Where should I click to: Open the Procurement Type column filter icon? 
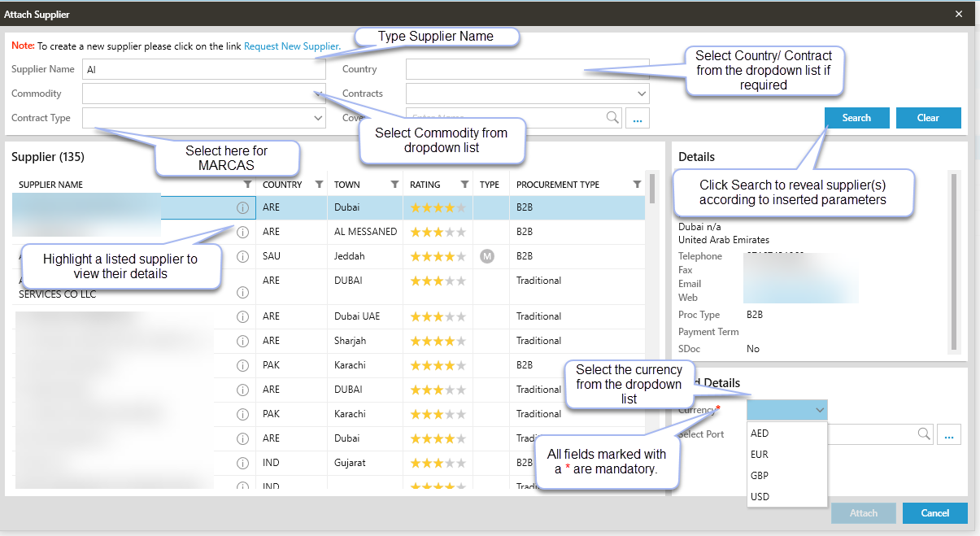tap(637, 185)
